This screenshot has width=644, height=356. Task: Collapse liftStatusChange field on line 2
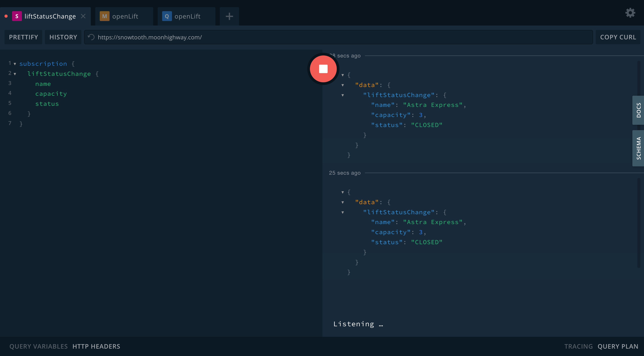[x=15, y=74]
